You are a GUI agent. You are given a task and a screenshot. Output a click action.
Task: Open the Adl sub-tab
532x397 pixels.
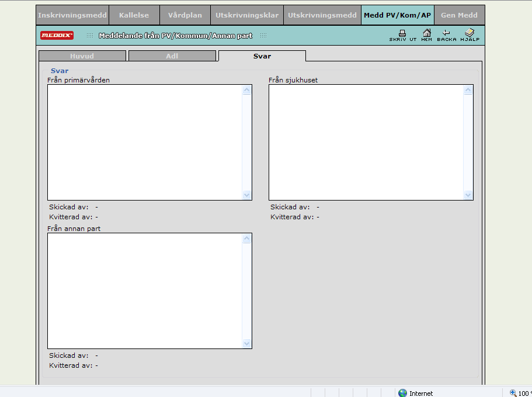[x=172, y=56]
